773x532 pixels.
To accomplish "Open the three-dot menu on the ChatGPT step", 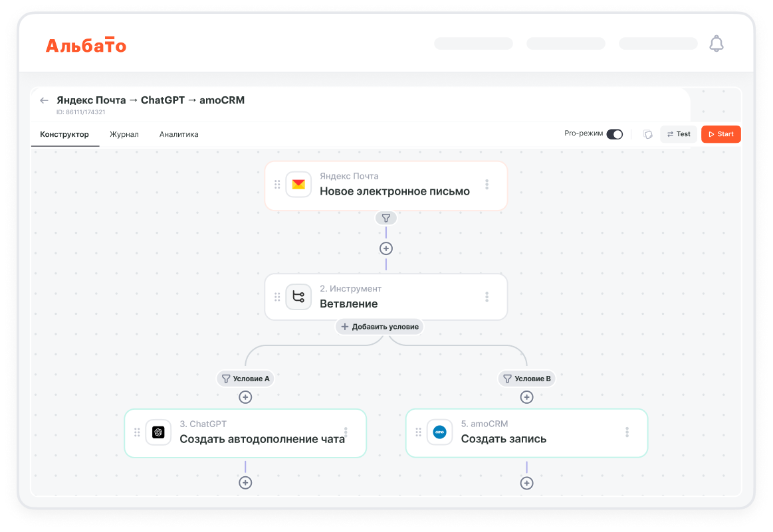I will click(347, 432).
